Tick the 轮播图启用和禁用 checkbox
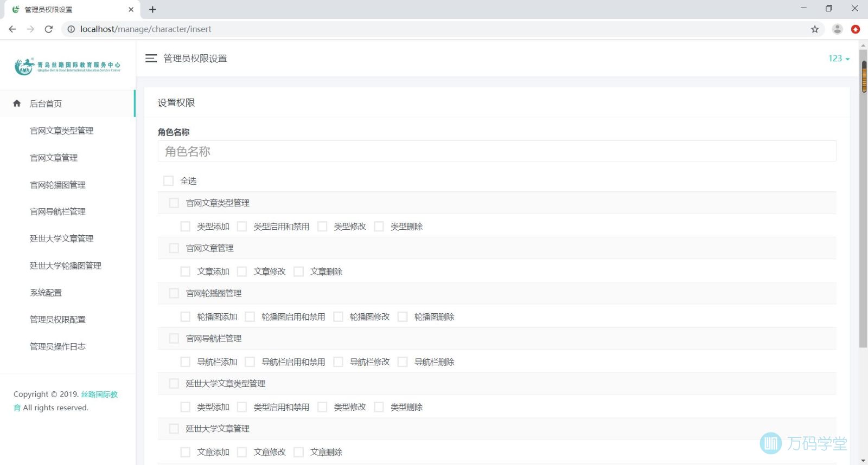 pos(250,317)
